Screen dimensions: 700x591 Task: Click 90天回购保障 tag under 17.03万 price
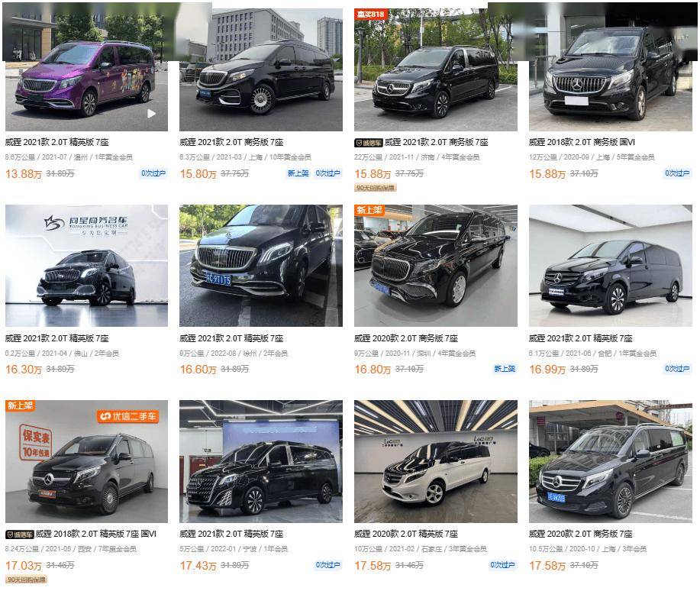click(27, 580)
